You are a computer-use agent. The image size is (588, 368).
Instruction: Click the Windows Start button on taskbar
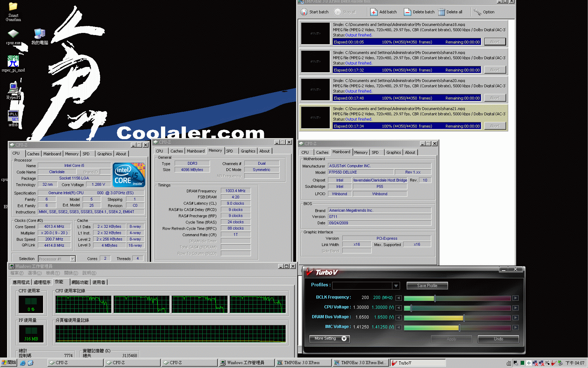click(x=9, y=362)
